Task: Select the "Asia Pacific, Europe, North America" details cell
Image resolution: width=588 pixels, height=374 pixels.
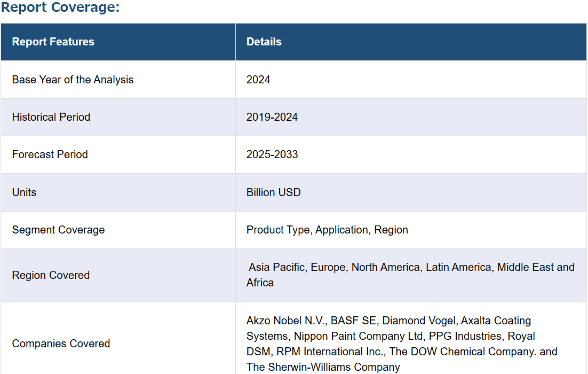Action: click(411, 275)
